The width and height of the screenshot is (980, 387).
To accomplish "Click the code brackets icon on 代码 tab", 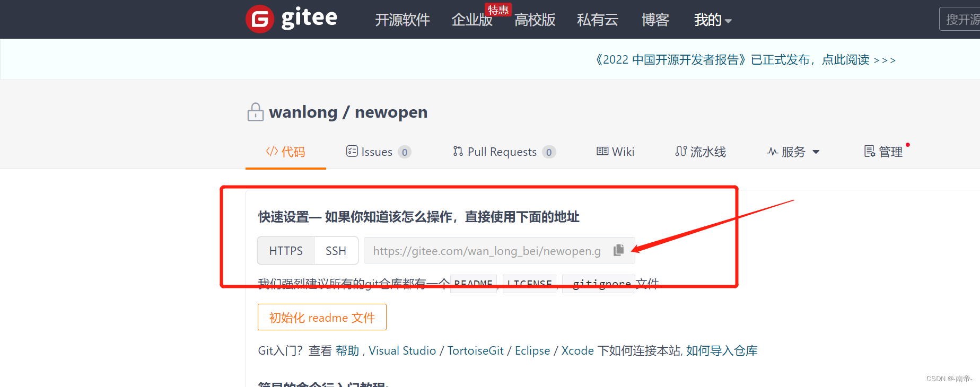I will (272, 151).
